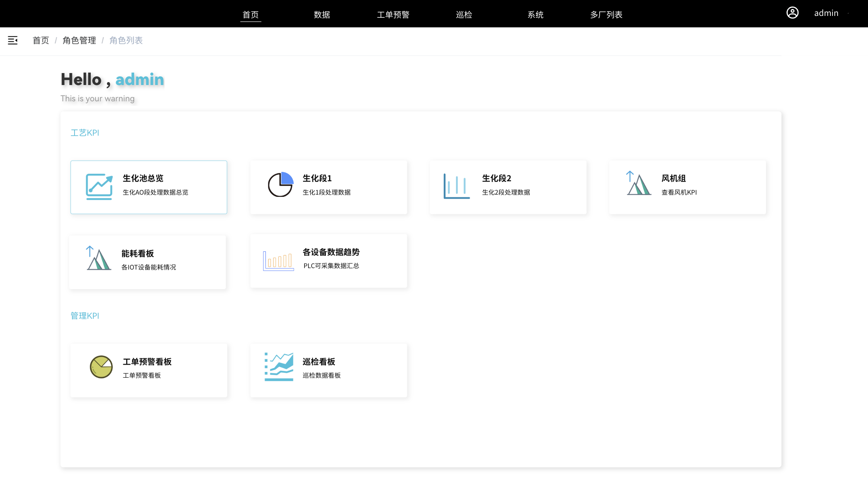Click the 能耗看板 mountain icon
This screenshot has width=868, height=487.
point(98,258)
